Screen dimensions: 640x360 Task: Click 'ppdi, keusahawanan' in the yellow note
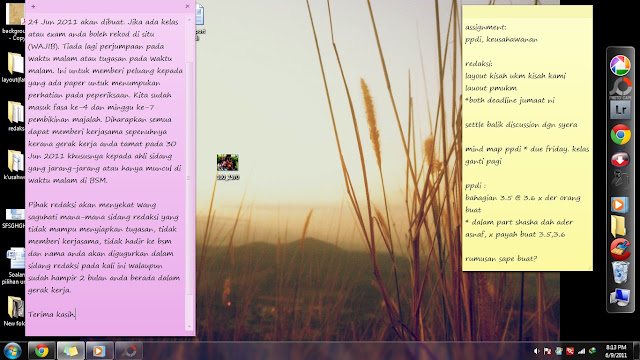(501, 40)
